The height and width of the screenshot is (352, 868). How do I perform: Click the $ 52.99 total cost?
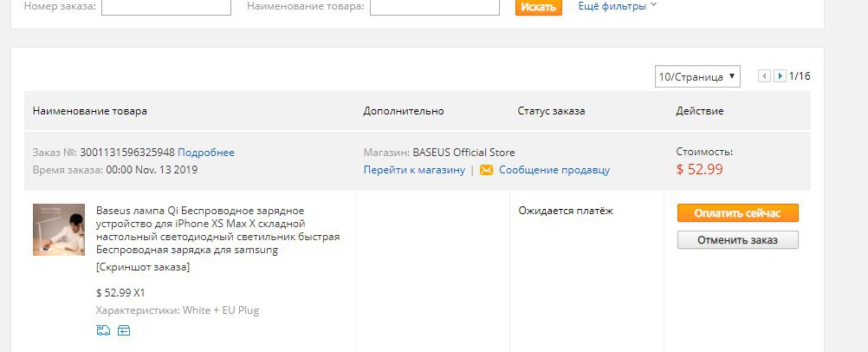[x=700, y=169]
